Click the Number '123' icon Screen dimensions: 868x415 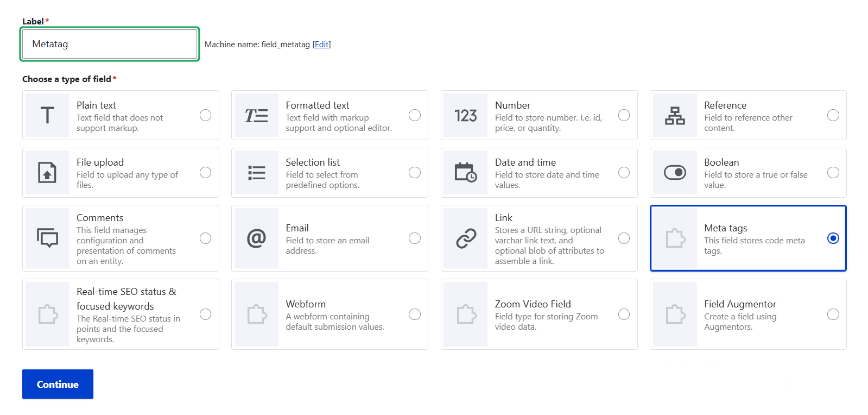[x=465, y=115]
